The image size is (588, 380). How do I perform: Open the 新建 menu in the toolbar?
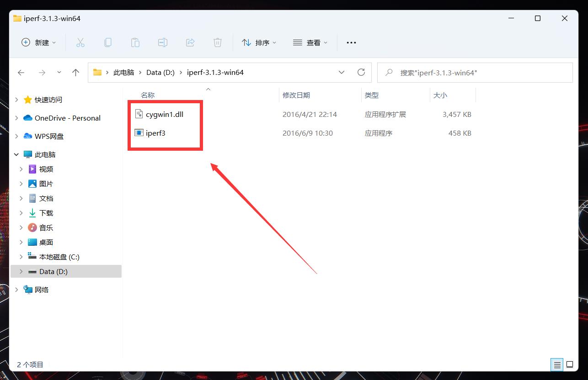[x=38, y=42]
